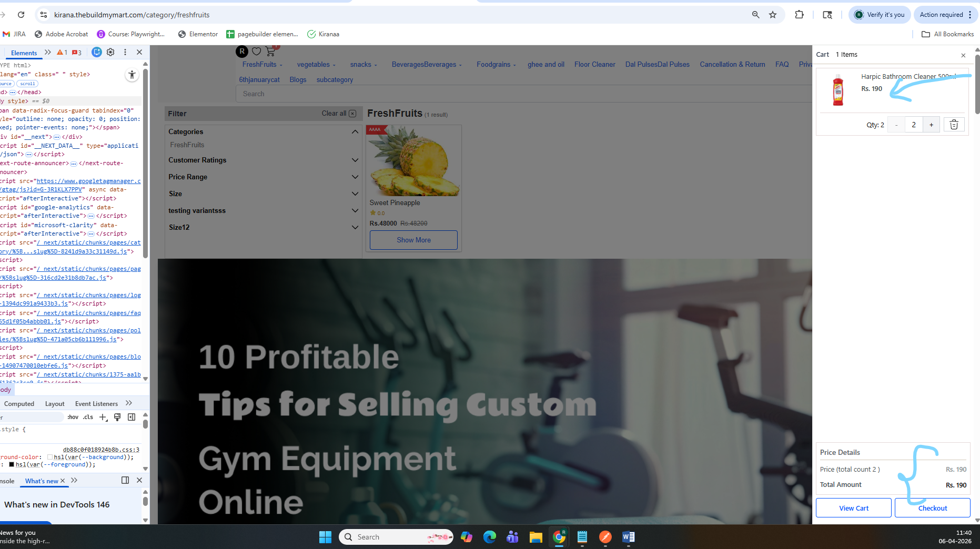View site information icon in address bar
The height and width of the screenshot is (549, 980).
(44, 15)
